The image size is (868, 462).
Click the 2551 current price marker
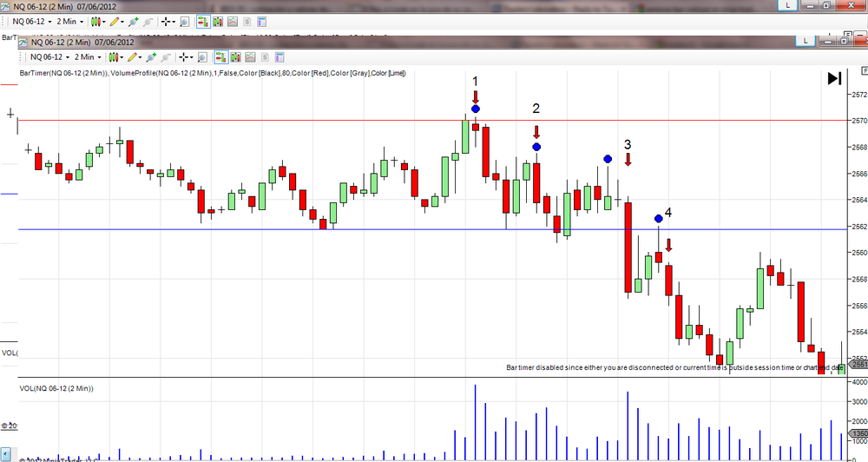click(859, 365)
